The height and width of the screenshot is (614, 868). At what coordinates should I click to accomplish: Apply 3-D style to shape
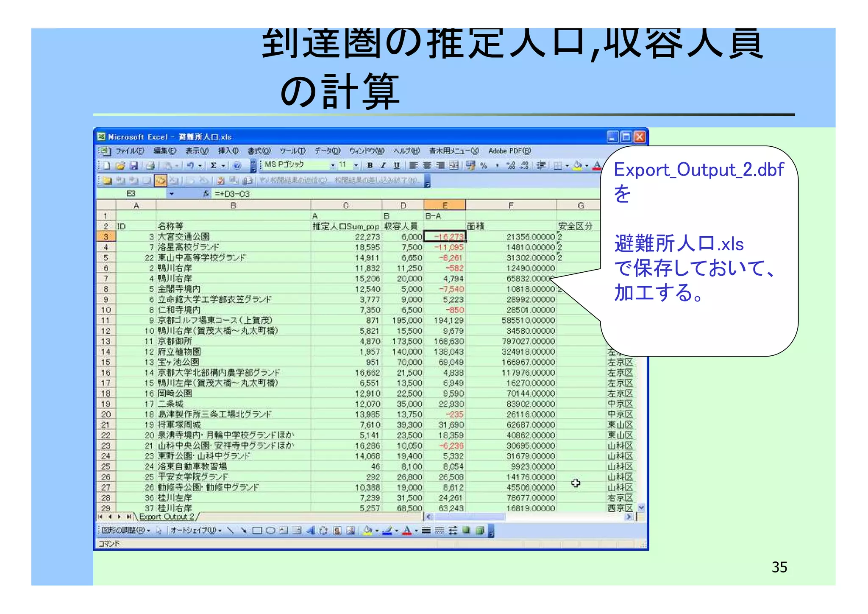pos(480,530)
